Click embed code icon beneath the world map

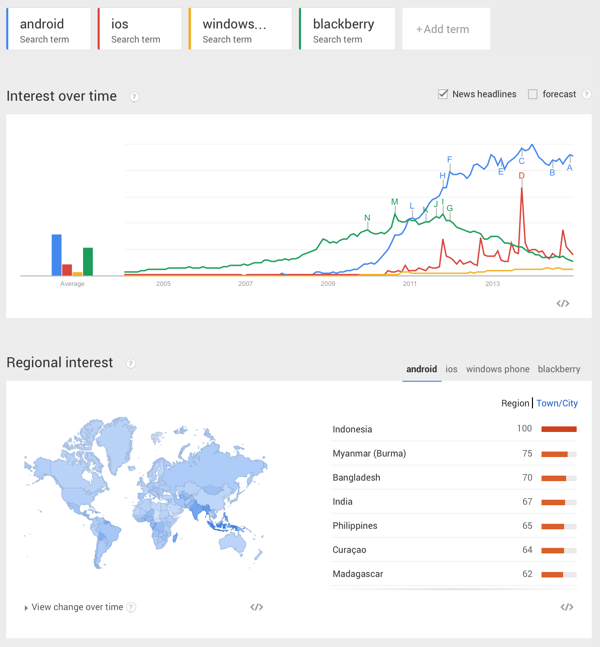tap(257, 607)
